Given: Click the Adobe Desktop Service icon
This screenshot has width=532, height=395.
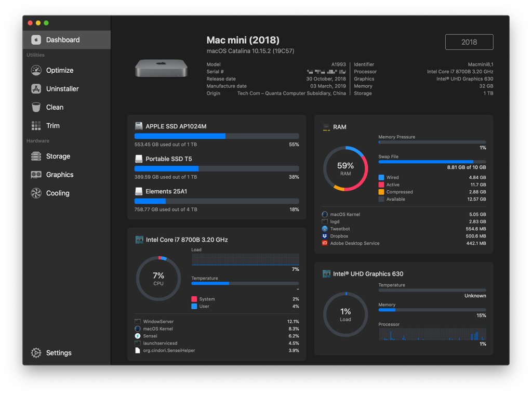Looking at the screenshot, I should point(325,243).
